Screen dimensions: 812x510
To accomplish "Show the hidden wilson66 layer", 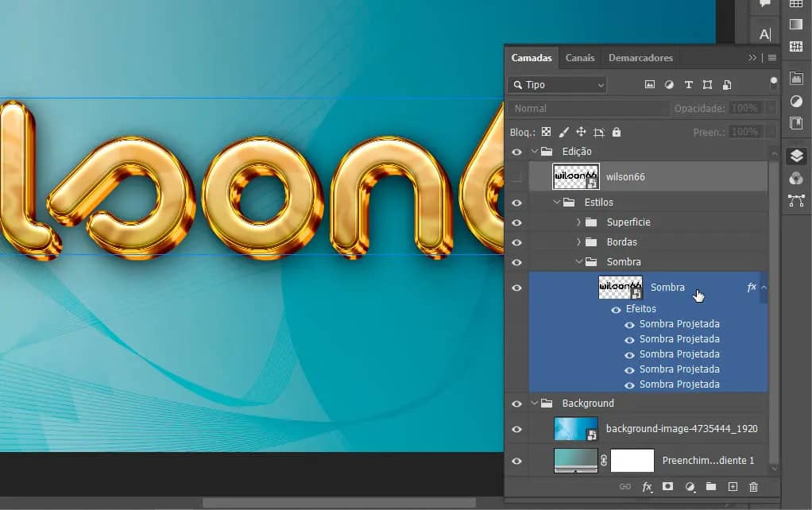I will tap(517, 176).
